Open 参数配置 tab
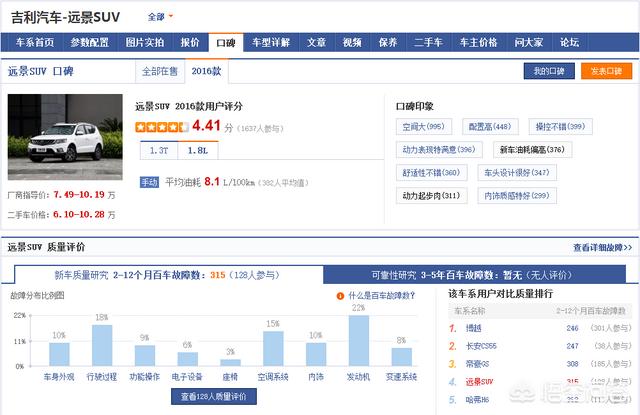The width and height of the screenshot is (640, 415). (90, 42)
